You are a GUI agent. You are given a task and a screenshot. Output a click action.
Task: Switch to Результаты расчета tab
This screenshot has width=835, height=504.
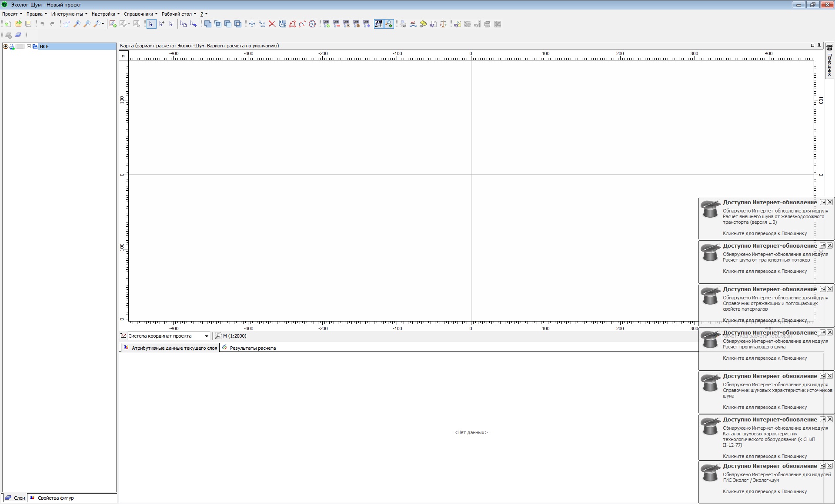click(252, 348)
